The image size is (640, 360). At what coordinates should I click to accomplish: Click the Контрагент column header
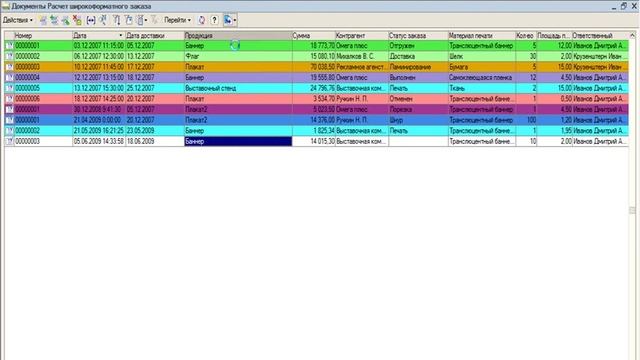(x=362, y=36)
